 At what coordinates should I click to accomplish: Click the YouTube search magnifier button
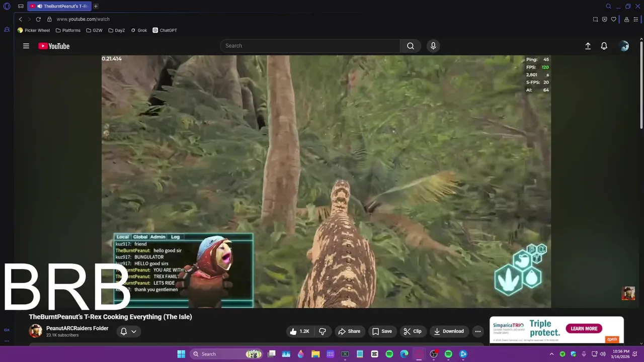click(x=411, y=46)
